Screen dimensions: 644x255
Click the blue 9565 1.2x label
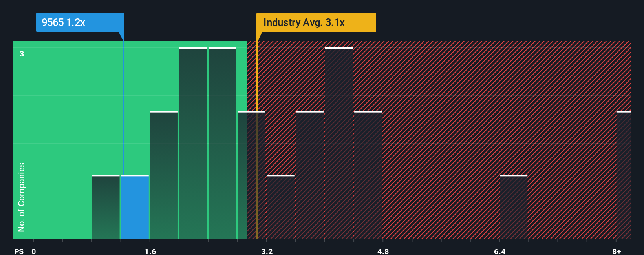point(80,22)
